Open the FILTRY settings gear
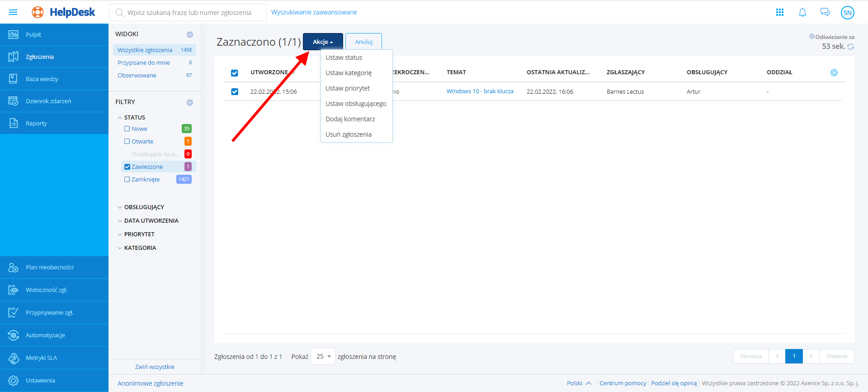Viewport: 868px width, 392px height. click(190, 103)
